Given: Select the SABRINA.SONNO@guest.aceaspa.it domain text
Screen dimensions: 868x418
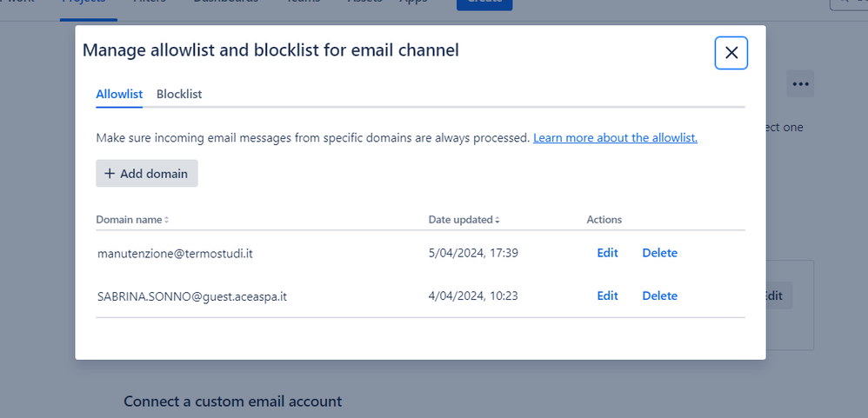Looking at the screenshot, I should click(192, 297).
